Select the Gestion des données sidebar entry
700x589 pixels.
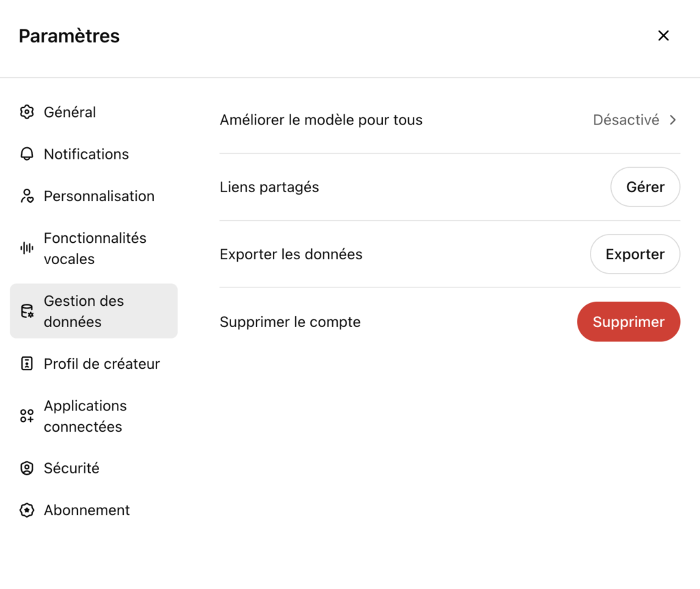[83, 311]
